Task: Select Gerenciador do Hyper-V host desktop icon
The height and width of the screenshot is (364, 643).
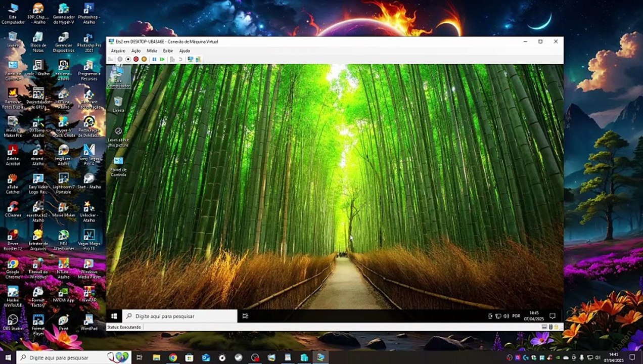Action: 64,14
